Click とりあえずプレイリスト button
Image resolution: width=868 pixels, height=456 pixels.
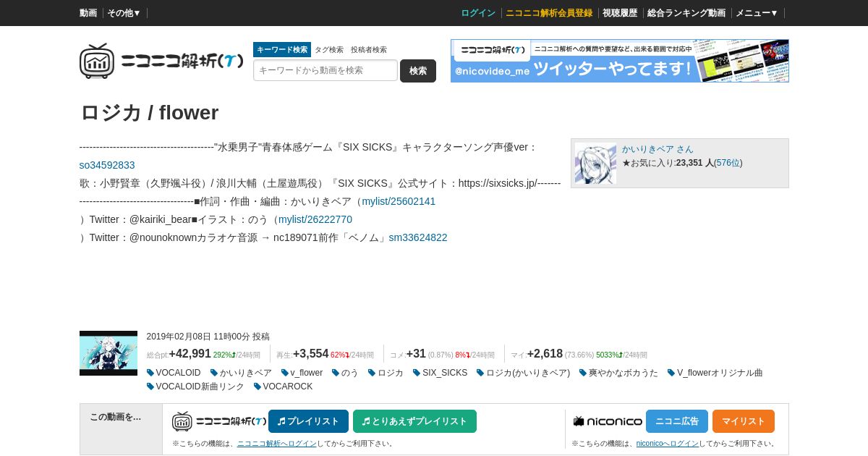click(x=414, y=421)
